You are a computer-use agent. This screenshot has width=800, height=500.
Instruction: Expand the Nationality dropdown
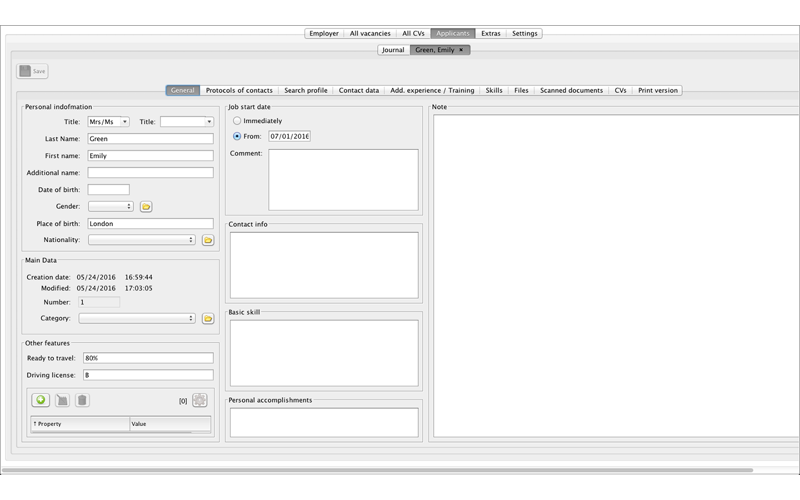pos(141,240)
